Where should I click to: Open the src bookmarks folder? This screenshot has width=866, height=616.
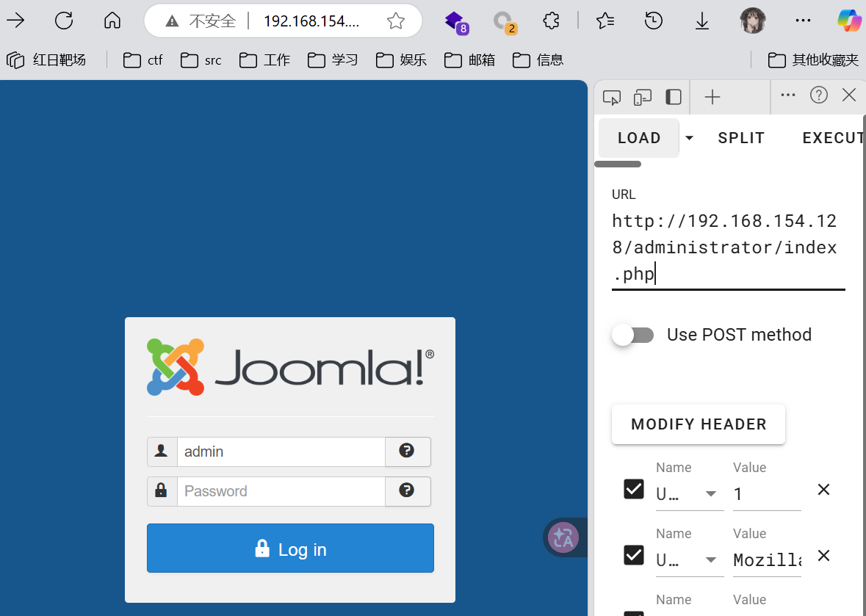pyautogui.click(x=201, y=59)
